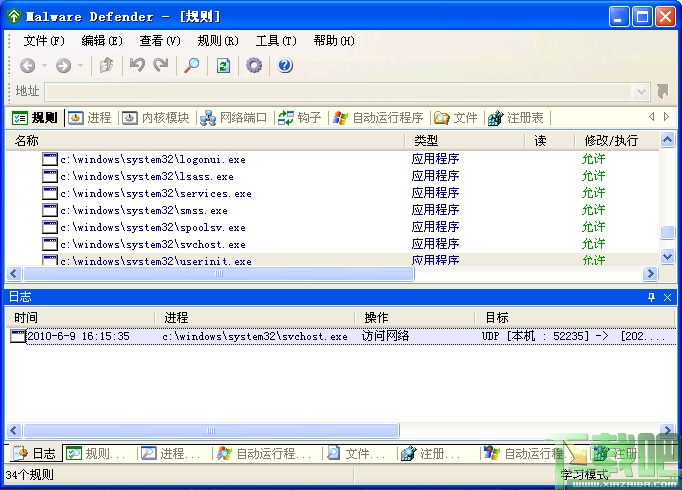Close the 日志 panel with its X
Viewport: 682px width, 490px height.
(667, 297)
